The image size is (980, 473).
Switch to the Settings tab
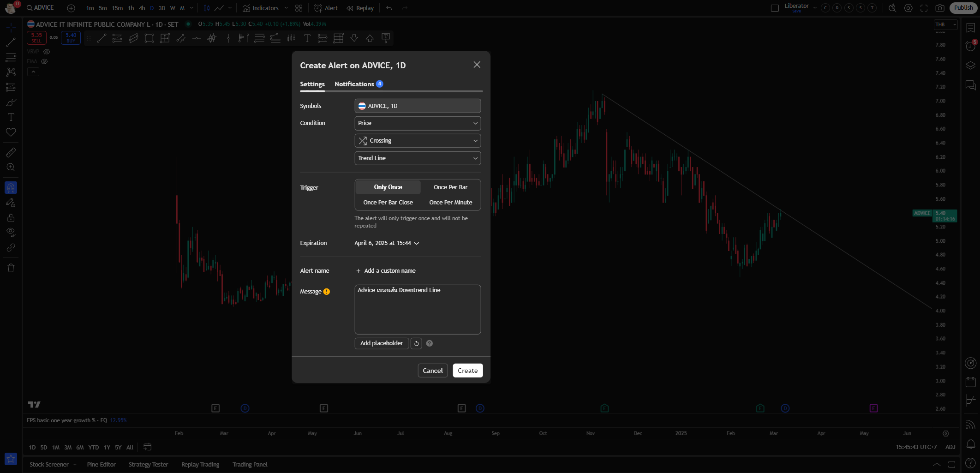(x=312, y=84)
